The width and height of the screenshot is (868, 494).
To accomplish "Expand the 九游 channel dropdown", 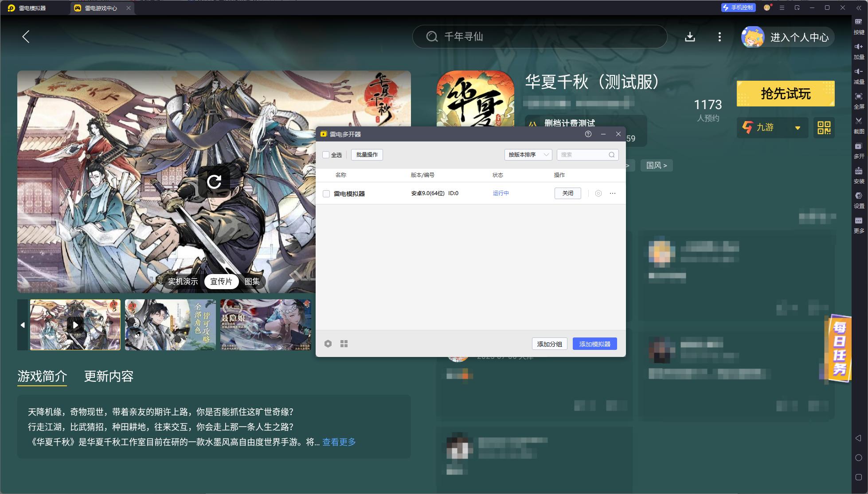I will (772, 128).
